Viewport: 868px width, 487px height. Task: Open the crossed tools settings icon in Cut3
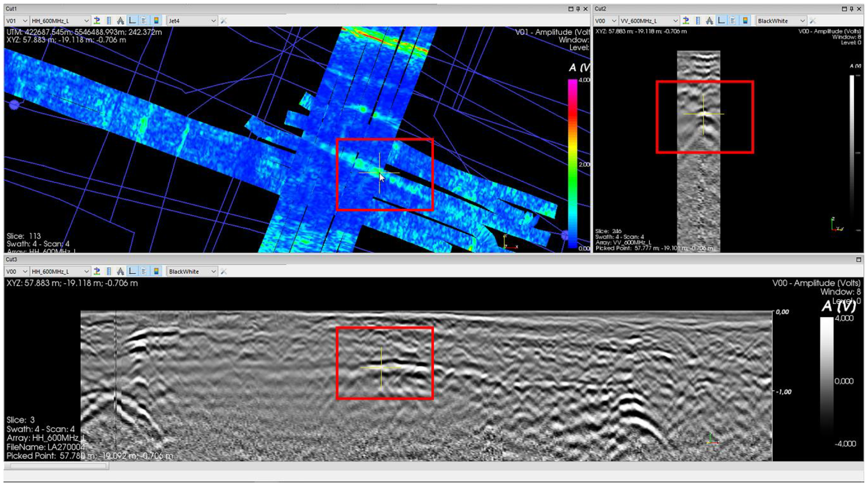click(x=223, y=272)
